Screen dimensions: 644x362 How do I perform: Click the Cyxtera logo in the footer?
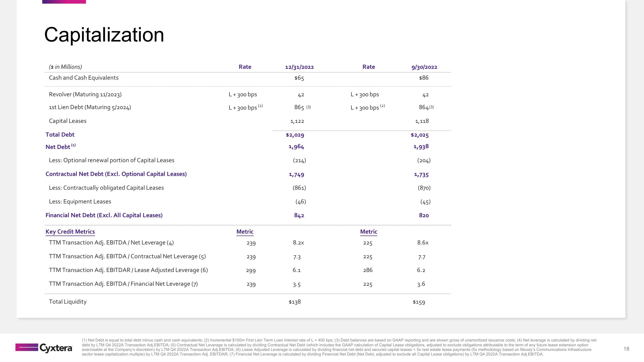click(x=44, y=348)
